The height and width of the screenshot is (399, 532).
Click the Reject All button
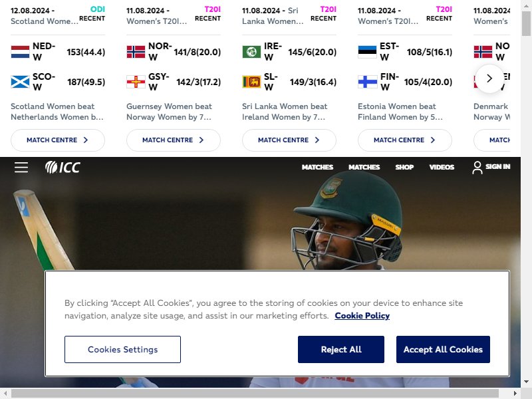(x=341, y=350)
